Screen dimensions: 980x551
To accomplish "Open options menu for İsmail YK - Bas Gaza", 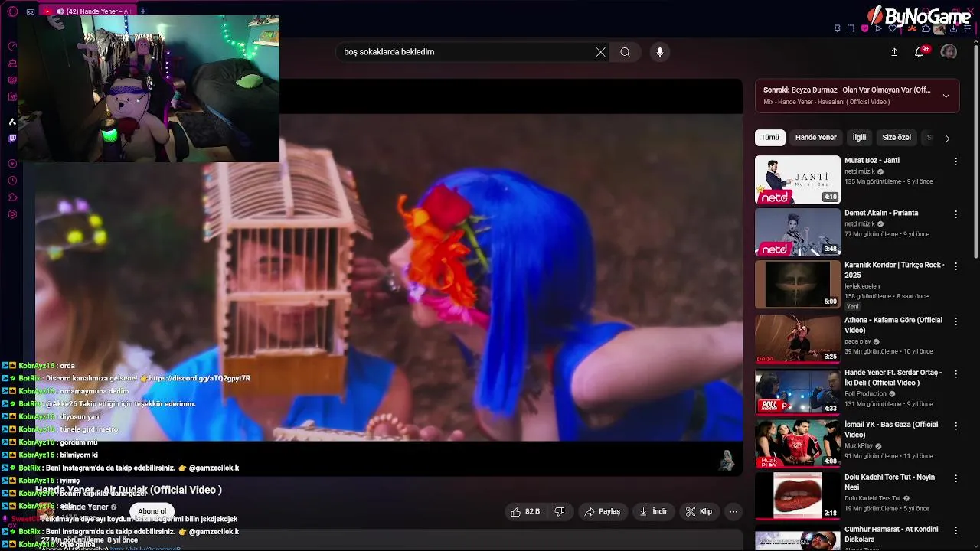I will (x=955, y=425).
